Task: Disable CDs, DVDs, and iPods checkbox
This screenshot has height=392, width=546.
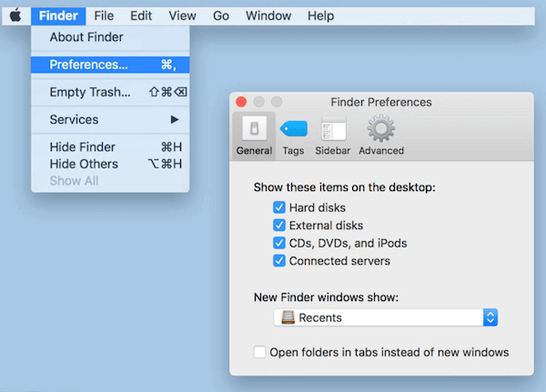Action: click(279, 243)
